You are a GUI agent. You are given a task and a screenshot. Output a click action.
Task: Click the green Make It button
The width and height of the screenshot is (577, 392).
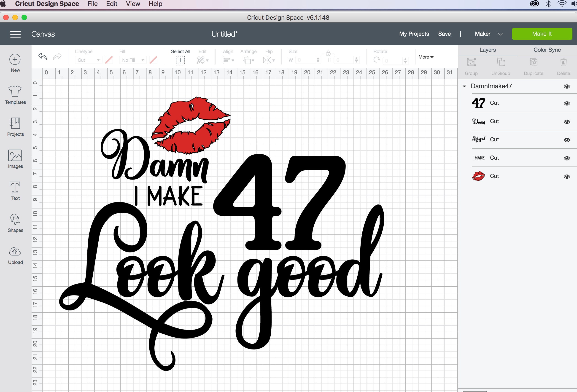542,34
